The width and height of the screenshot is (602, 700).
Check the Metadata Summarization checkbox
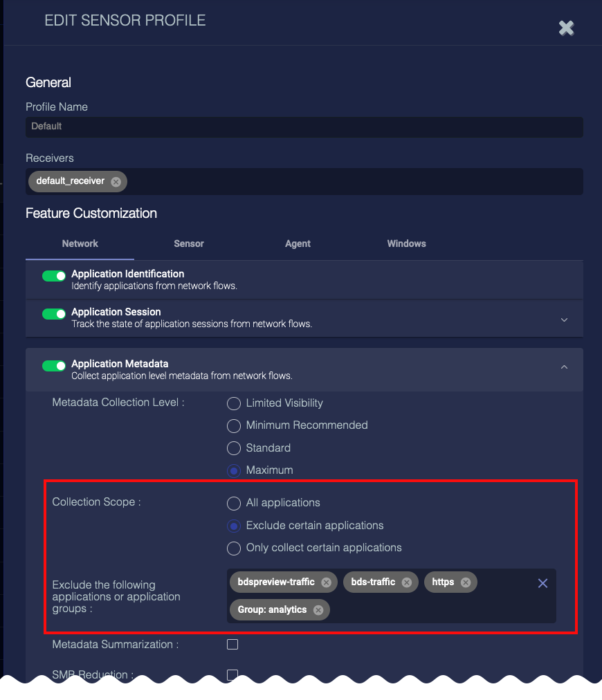pyautogui.click(x=232, y=644)
